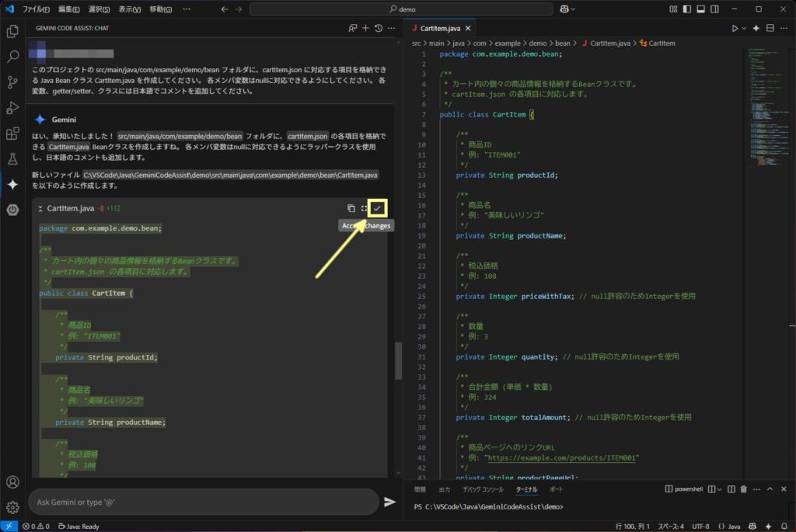Open the 選択(S) menu
This screenshot has height=532, width=796.
tap(99, 9)
